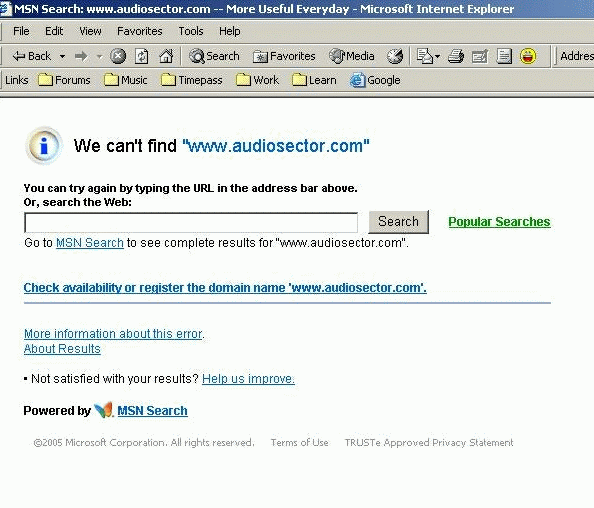Click the Print icon
The image size is (594, 508).
pos(456,56)
